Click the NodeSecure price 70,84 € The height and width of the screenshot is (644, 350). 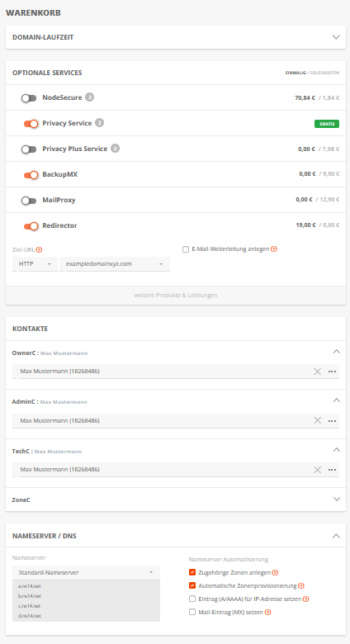coord(305,98)
